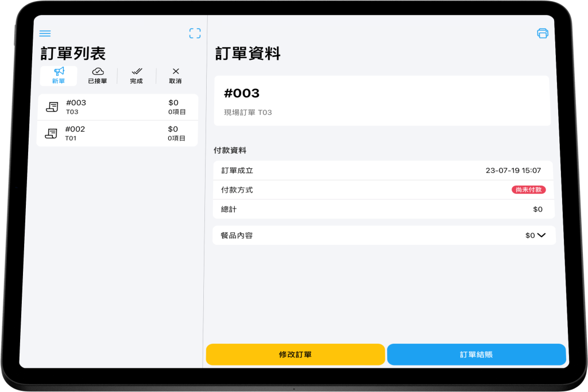Click the receipt icon for order #002
This screenshot has width=588, height=392.
coord(51,133)
